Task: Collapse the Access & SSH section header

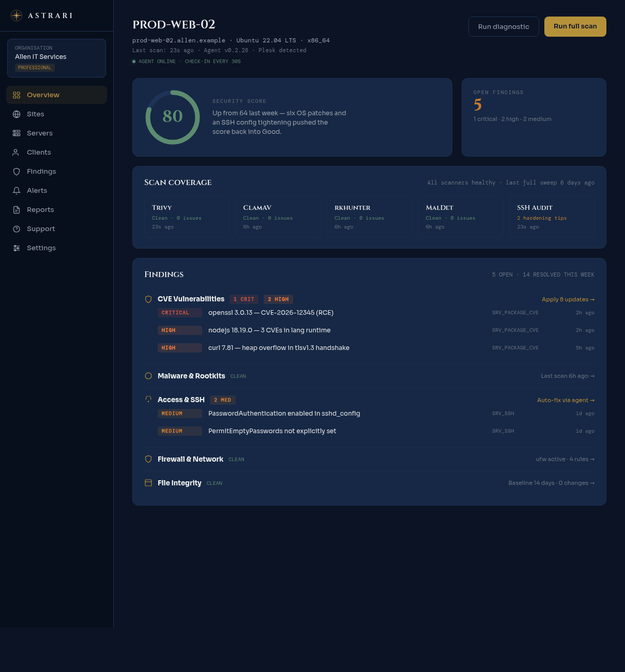Action: tap(369, 400)
